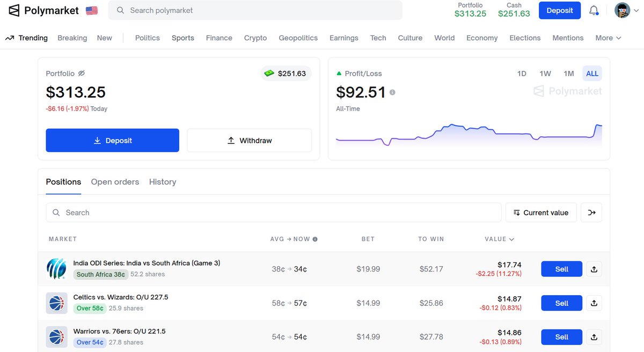Open India ODI Series market title
This screenshot has height=352, width=644.
click(x=147, y=263)
